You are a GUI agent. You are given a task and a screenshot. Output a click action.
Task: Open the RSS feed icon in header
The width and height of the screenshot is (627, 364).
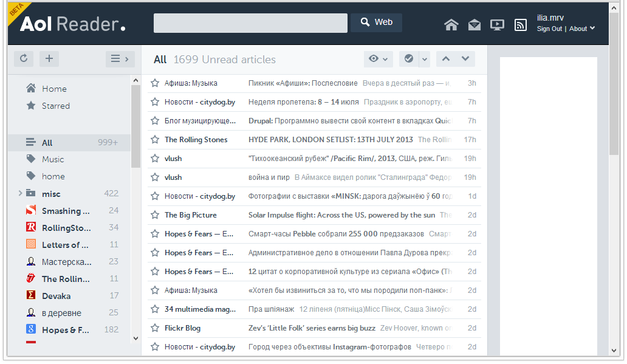click(520, 25)
